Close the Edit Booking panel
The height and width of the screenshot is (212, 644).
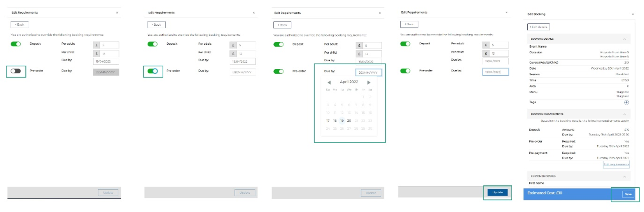click(x=633, y=14)
